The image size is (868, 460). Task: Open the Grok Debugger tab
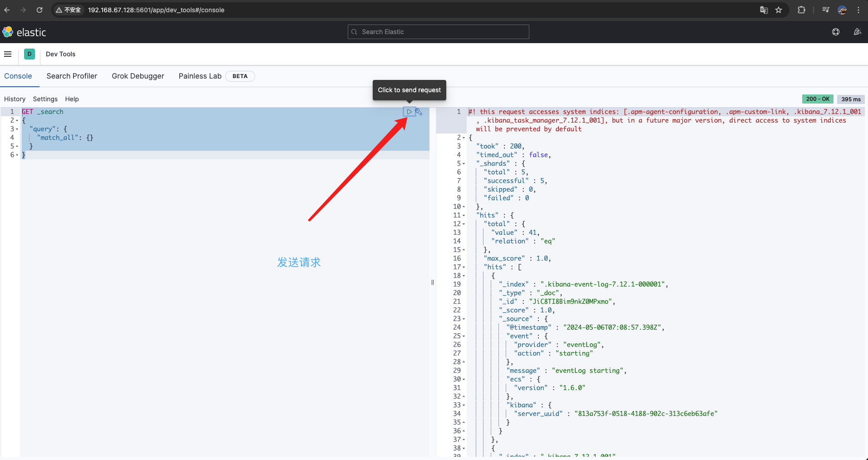138,76
